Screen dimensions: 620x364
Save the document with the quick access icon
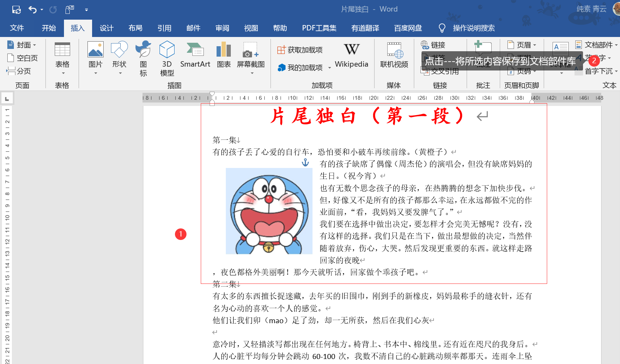click(16, 10)
